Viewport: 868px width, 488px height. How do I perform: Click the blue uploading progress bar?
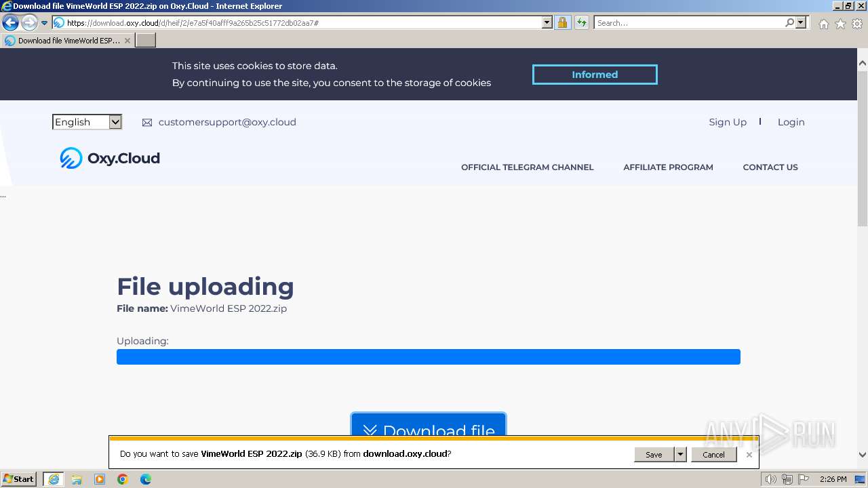[x=429, y=357]
